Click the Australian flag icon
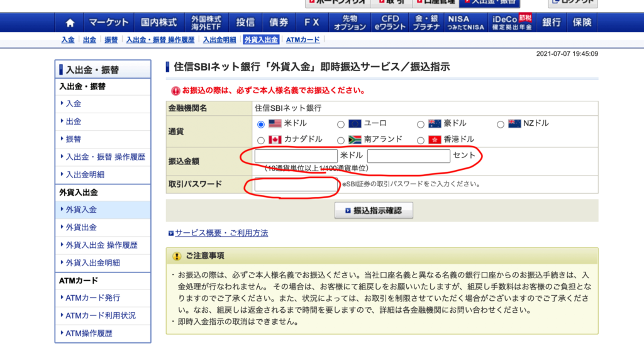Image resolution: width=644 pixels, height=360 pixels. 435,123
